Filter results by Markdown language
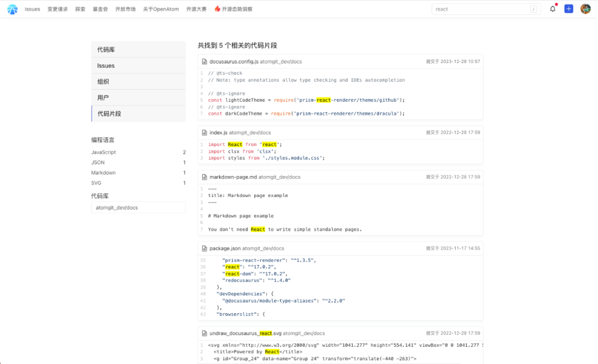This screenshot has height=364, width=598. (x=138, y=173)
